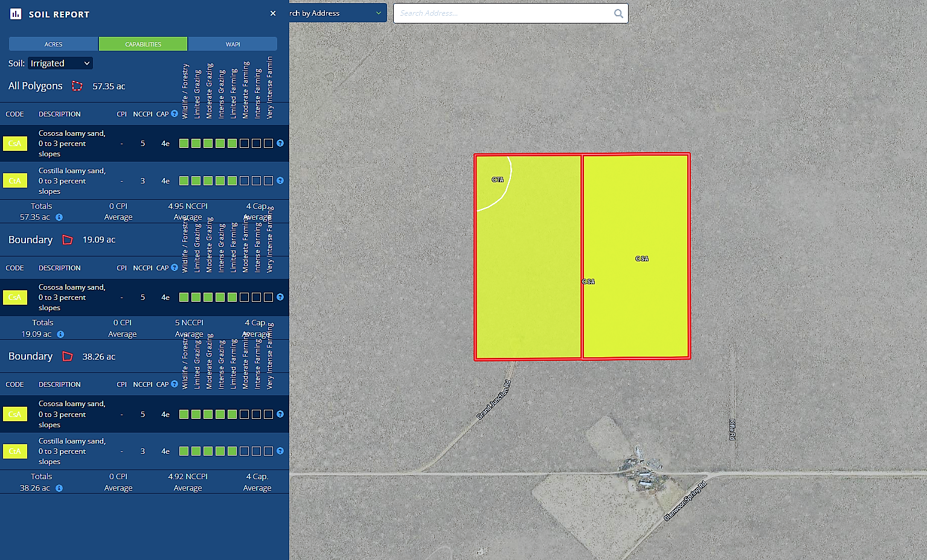The width and height of the screenshot is (927, 560).
Task: Open the Soil Irrigated dropdown
Action: (x=60, y=63)
